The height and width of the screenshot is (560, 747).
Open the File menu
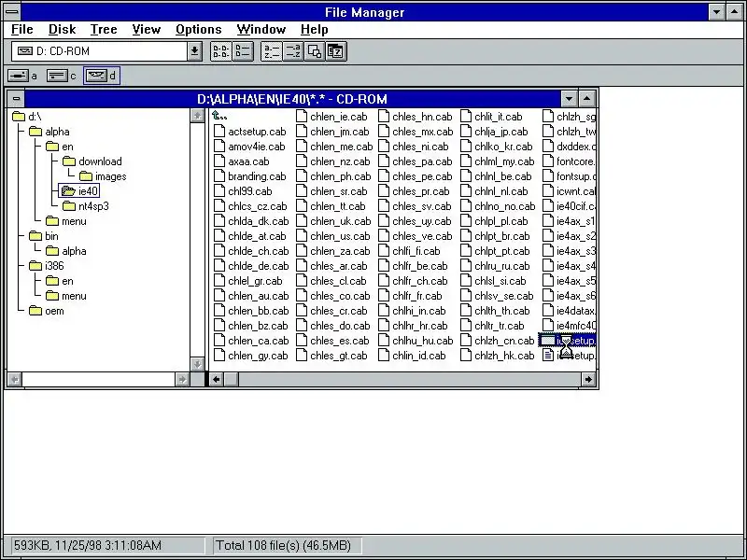pyautogui.click(x=21, y=30)
